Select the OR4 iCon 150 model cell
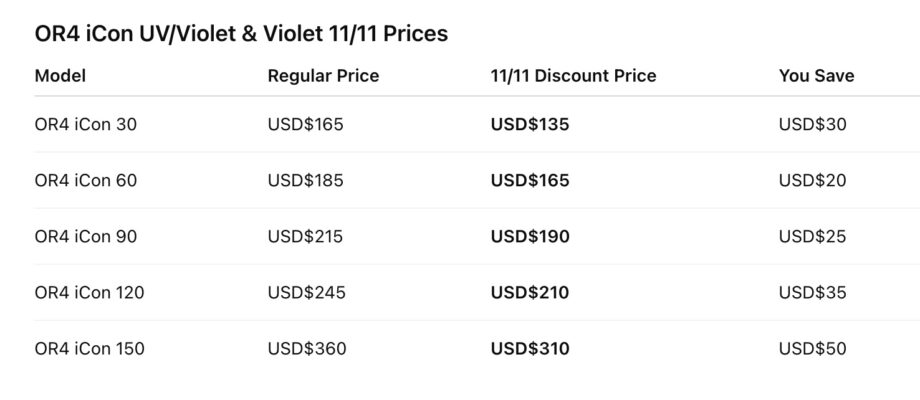 tap(89, 349)
